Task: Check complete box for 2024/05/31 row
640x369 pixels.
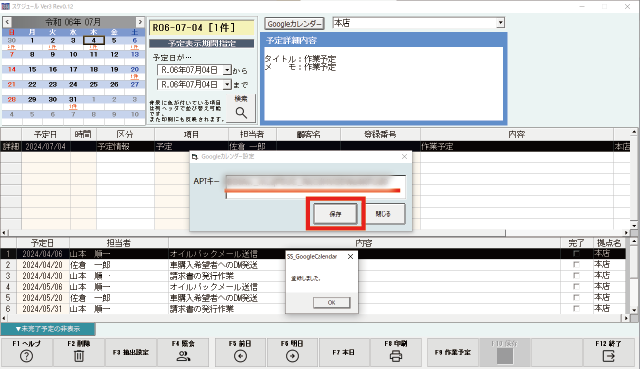Action: 576,309
